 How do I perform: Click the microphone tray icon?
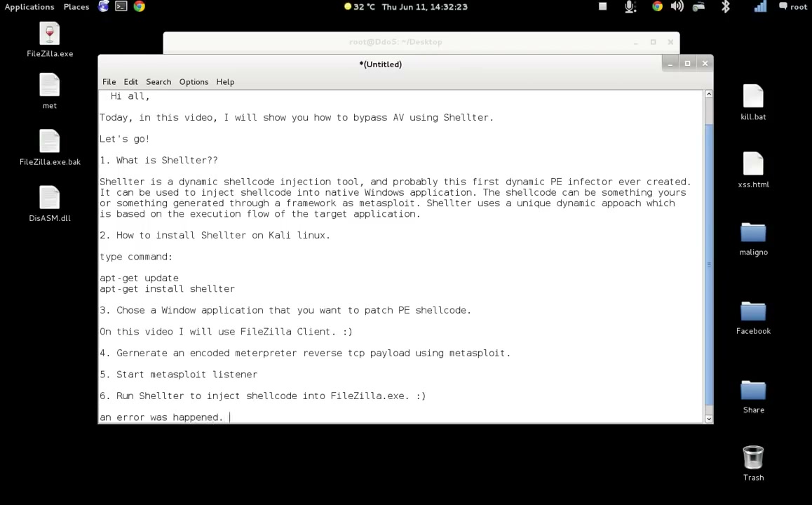[x=630, y=6]
